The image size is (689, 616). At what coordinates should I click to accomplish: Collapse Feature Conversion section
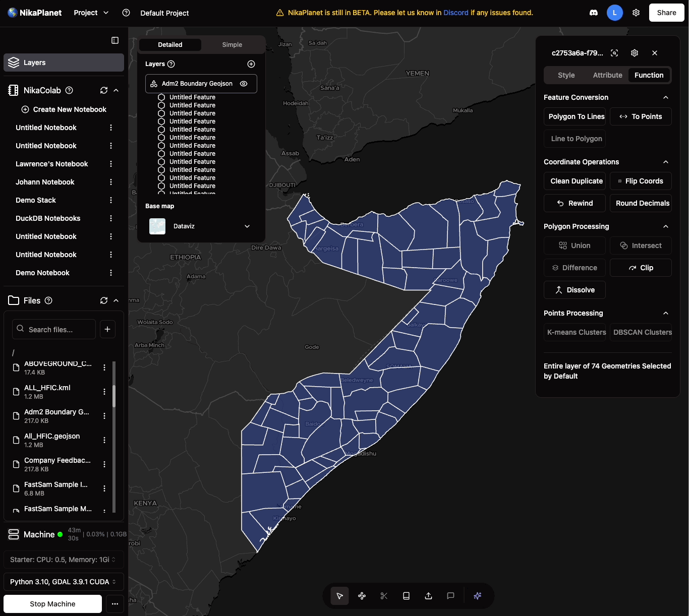click(666, 97)
